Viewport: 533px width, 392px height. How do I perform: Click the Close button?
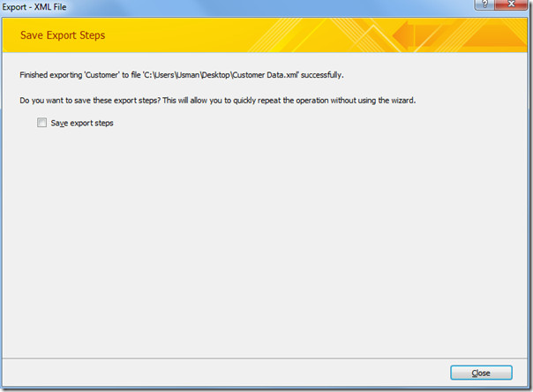coord(481,373)
